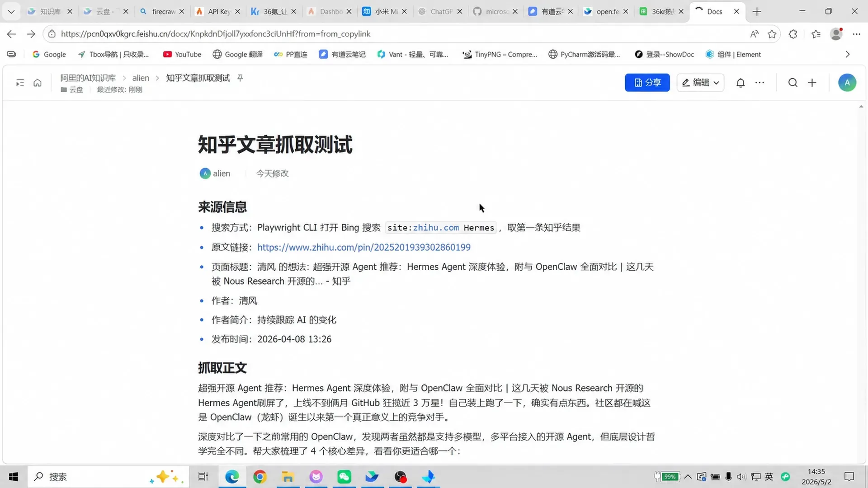Show hidden system tray icons
868x488 pixels.
[688, 477]
